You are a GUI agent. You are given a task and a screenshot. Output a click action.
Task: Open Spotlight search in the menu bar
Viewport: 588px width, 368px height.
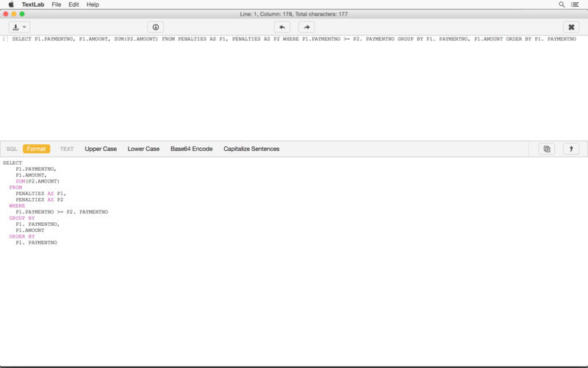[x=562, y=4]
